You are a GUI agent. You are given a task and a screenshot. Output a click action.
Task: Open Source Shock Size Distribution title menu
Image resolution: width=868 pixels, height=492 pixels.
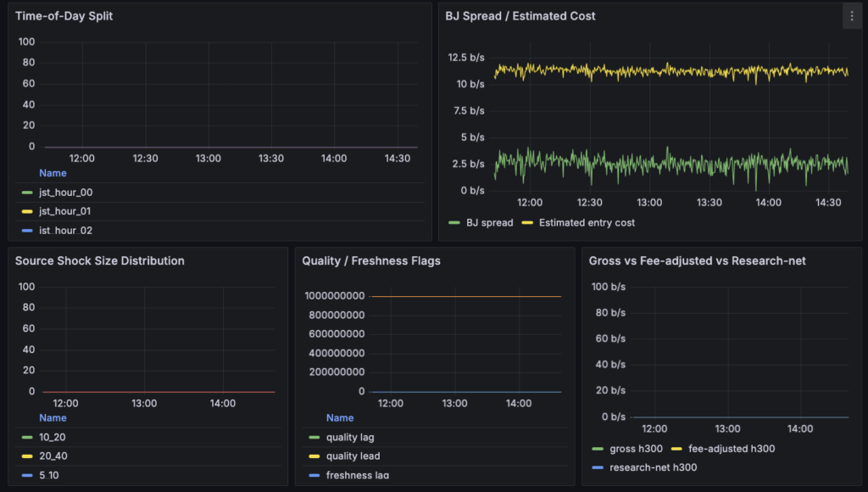pos(100,260)
